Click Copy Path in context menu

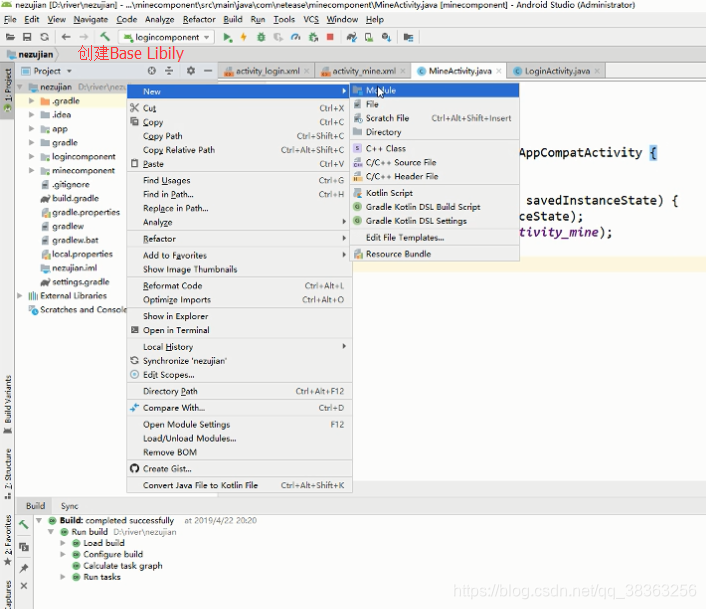(x=239, y=136)
